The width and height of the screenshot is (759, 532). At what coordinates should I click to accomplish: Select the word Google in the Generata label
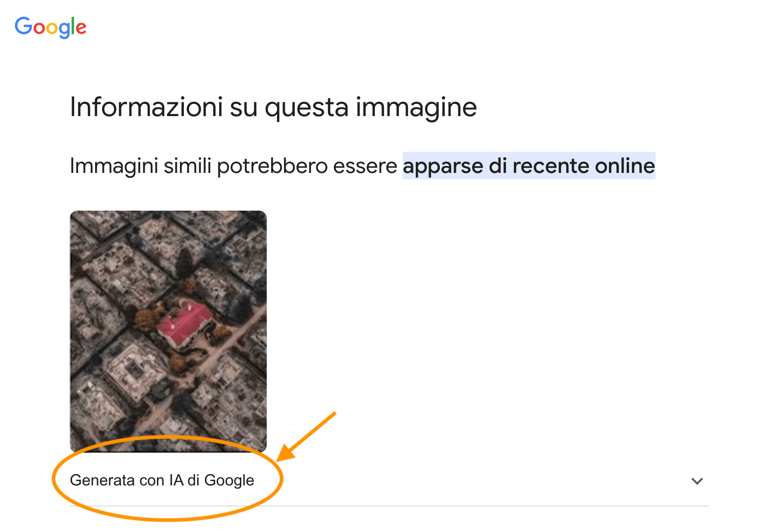point(229,481)
